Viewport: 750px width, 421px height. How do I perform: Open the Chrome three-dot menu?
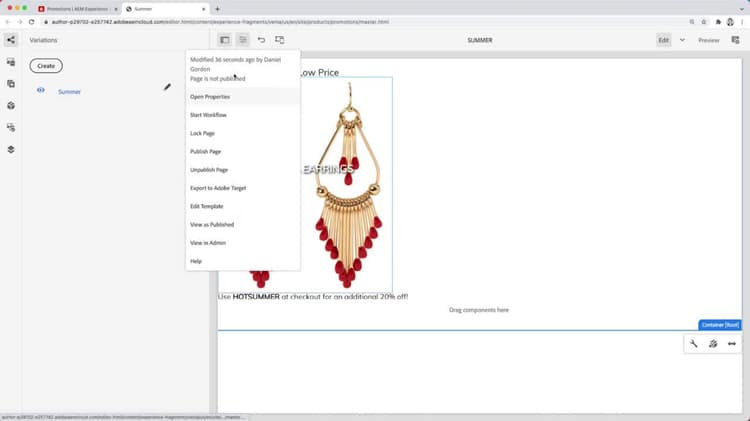[742, 22]
